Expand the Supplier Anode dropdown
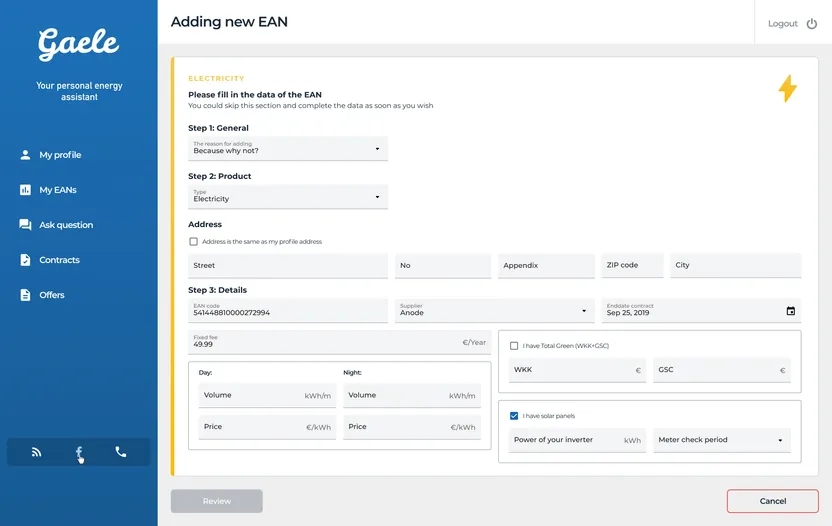The height and width of the screenshot is (526, 832). [495, 311]
